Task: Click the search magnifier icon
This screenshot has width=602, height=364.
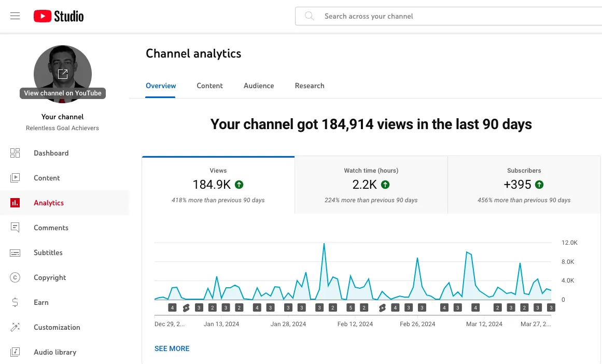Action: point(310,16)
